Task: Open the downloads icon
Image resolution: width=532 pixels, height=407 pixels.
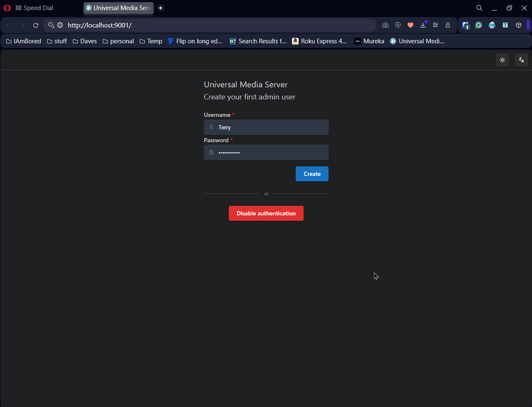Action: [423, 25]
